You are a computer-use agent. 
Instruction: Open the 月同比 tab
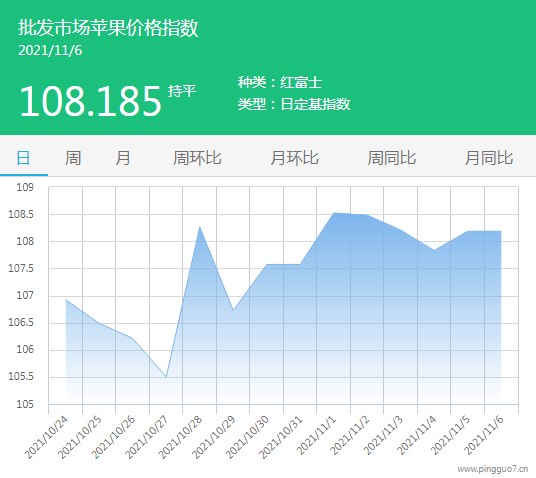(x=489, y=158)
